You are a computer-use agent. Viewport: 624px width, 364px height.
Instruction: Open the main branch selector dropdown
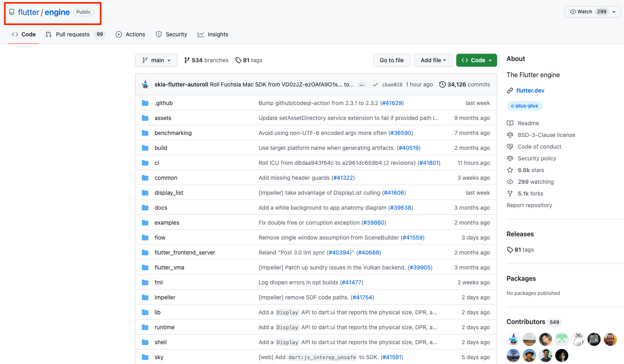click(156, 60)
